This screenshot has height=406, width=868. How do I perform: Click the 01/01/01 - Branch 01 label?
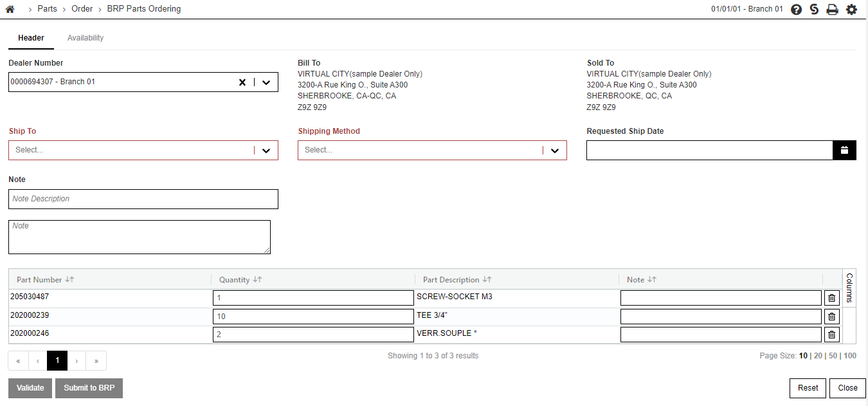747,9
